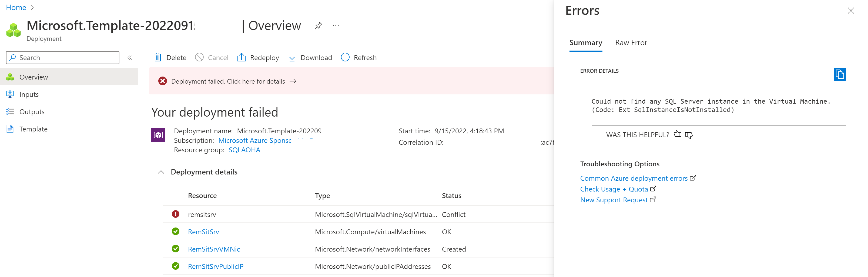Open the more options ellipsis menu
The height and width of the screenshot is (277, 868).
(336, 26)
